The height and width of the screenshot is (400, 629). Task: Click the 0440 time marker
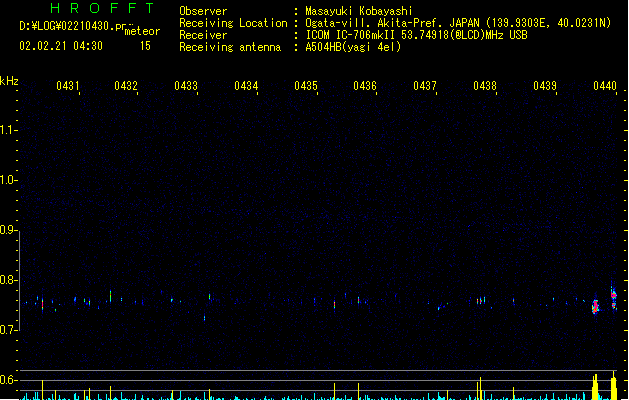click(x=605, y=86)
